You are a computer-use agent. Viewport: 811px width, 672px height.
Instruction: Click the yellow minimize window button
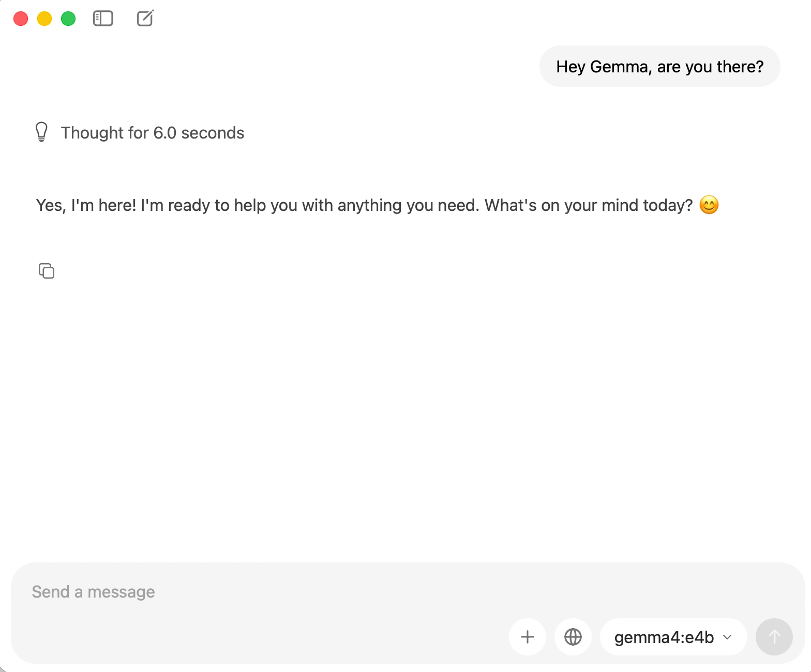[44, 19]
